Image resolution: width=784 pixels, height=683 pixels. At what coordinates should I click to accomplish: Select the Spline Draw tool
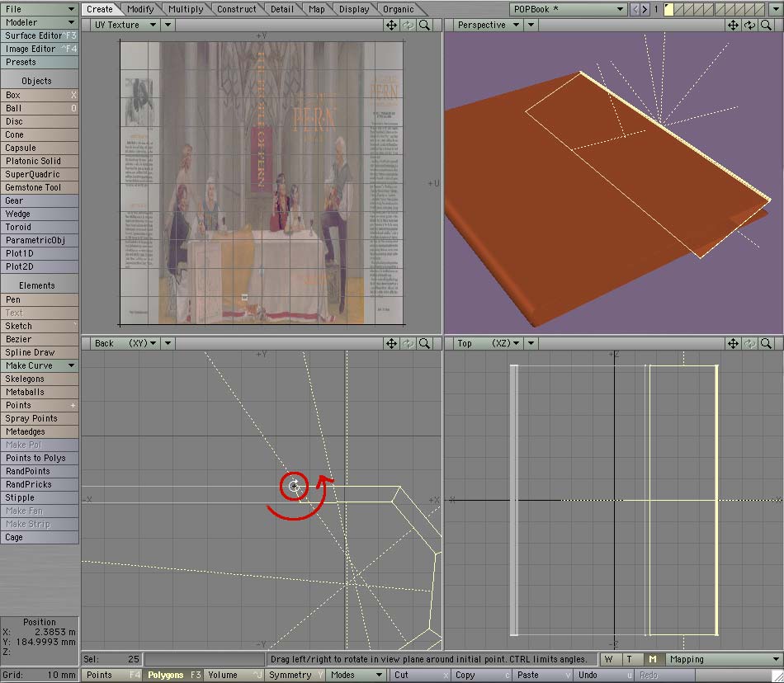(40, 352)
